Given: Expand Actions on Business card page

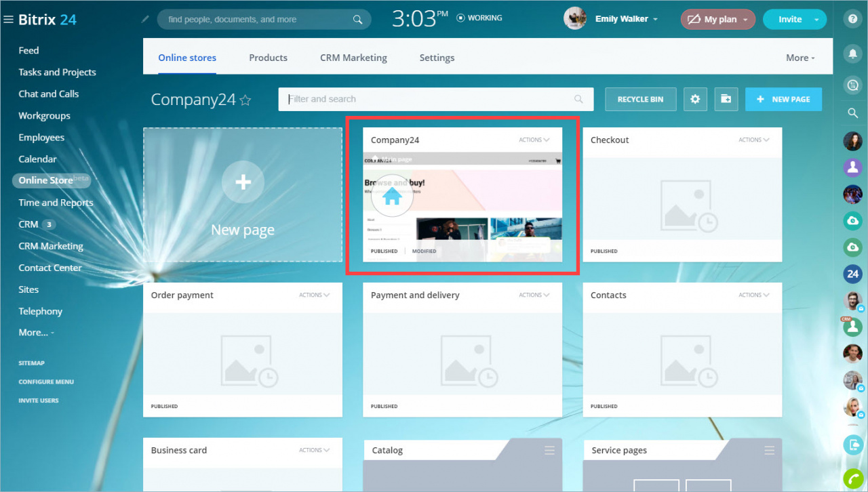Looking at the screenshot, I should click(x=315, y=450).
